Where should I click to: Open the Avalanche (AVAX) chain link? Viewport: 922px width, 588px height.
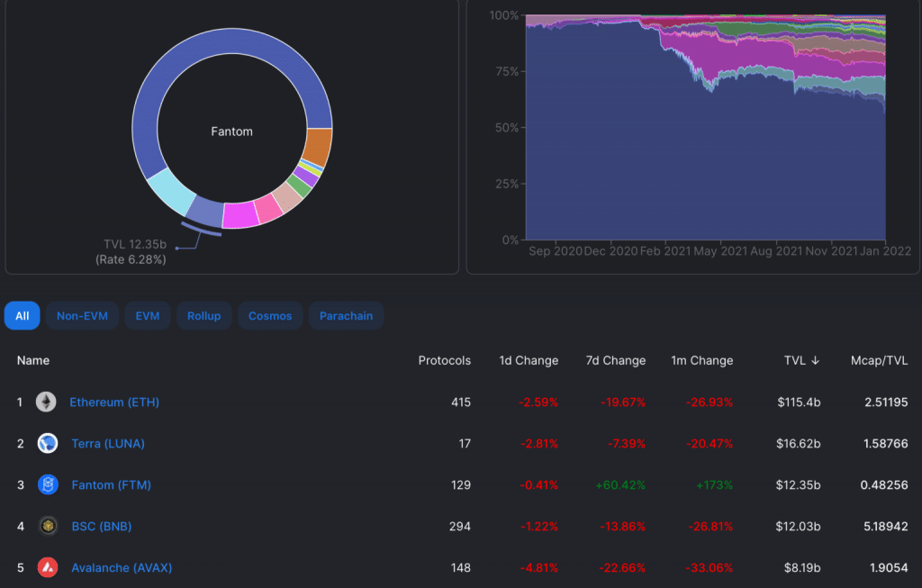122,568
